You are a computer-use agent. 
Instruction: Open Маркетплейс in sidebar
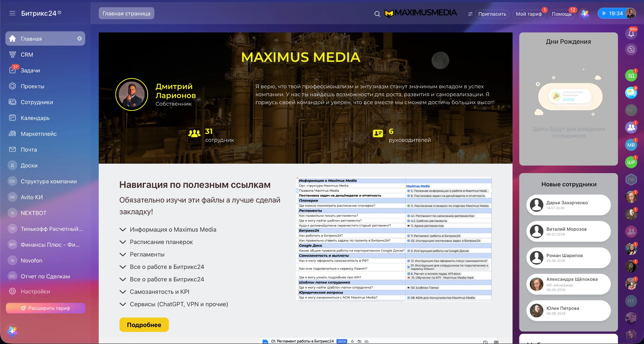45,134
